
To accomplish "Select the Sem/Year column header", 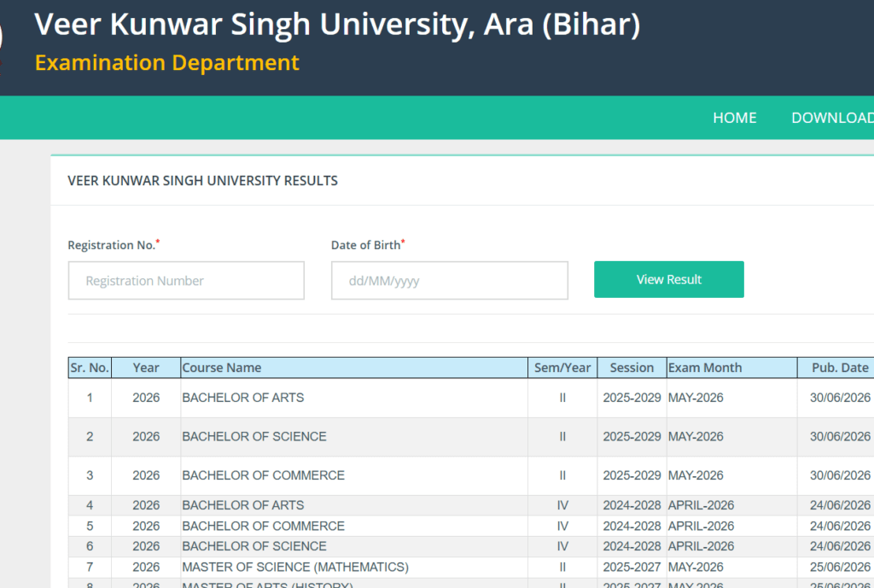I will [562, 368].
